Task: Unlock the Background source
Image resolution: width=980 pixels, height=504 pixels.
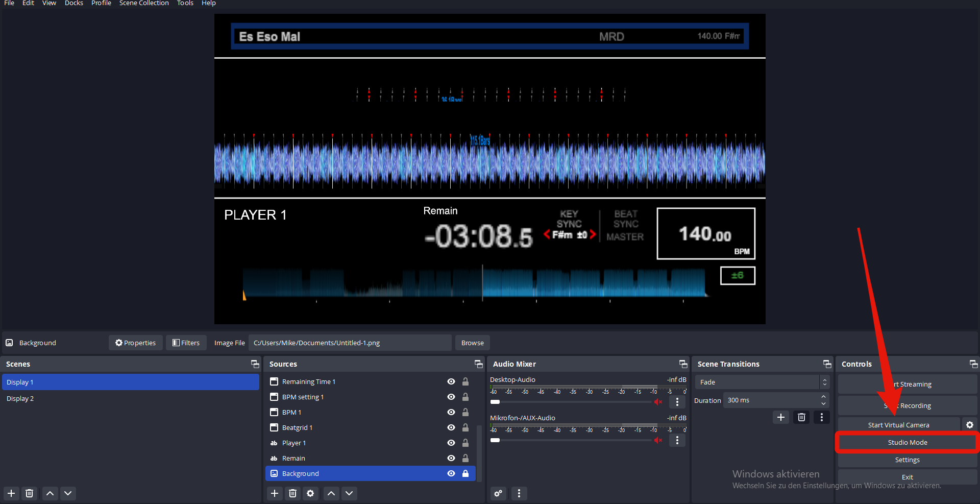Action: 465,473
